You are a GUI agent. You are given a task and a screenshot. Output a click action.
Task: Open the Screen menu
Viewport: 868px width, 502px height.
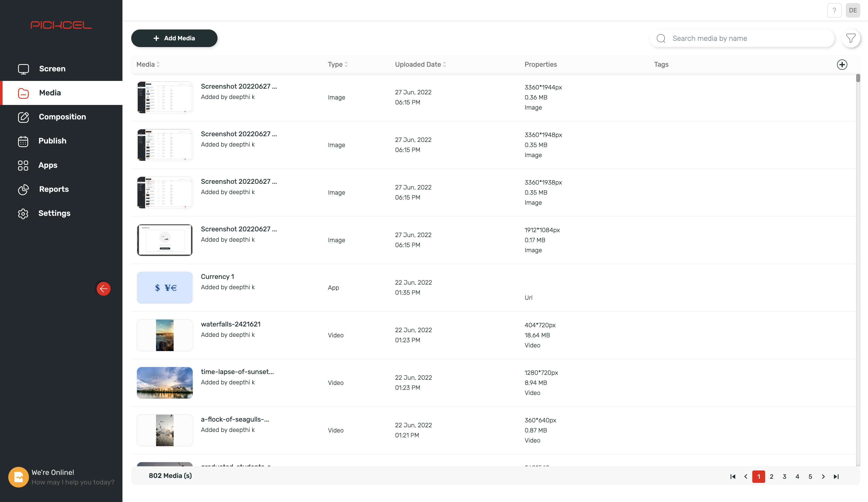tap(61, 69)
